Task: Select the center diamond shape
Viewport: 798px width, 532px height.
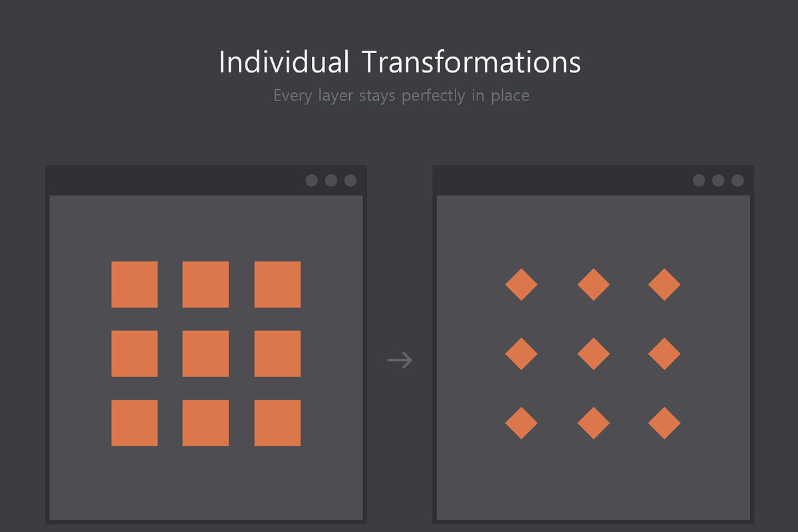Action: pos(593,353)
